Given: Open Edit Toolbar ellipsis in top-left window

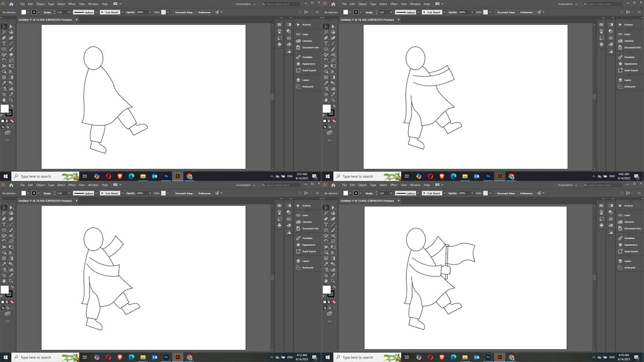Looking at the screenshot, I should tap(7, 140).
